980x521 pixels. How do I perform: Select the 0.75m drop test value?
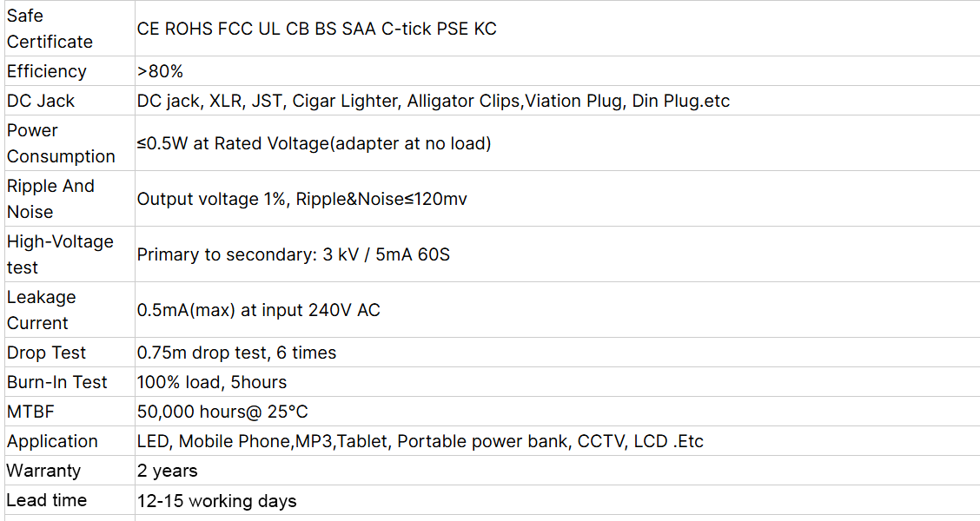tap(236, 353)
